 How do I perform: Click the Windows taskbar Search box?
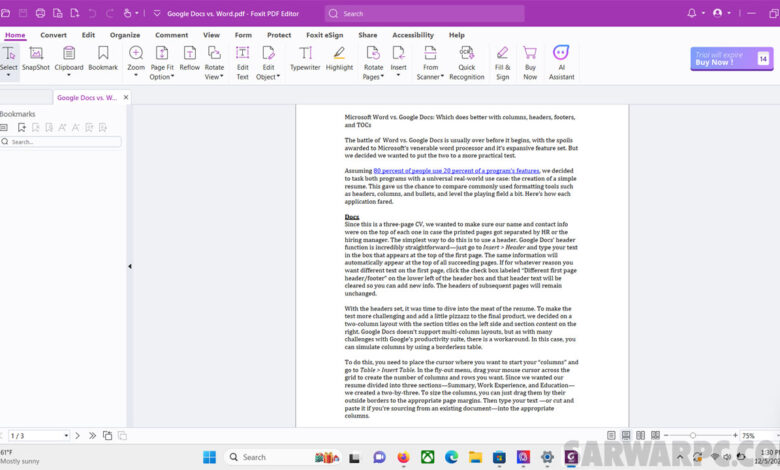pyautogui.click(x=283, y=457)
